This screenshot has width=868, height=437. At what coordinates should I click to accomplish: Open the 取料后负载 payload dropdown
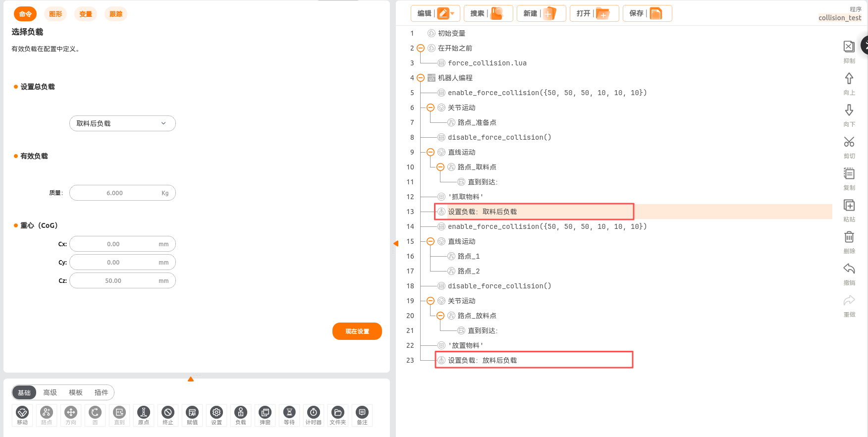point(122,123)
